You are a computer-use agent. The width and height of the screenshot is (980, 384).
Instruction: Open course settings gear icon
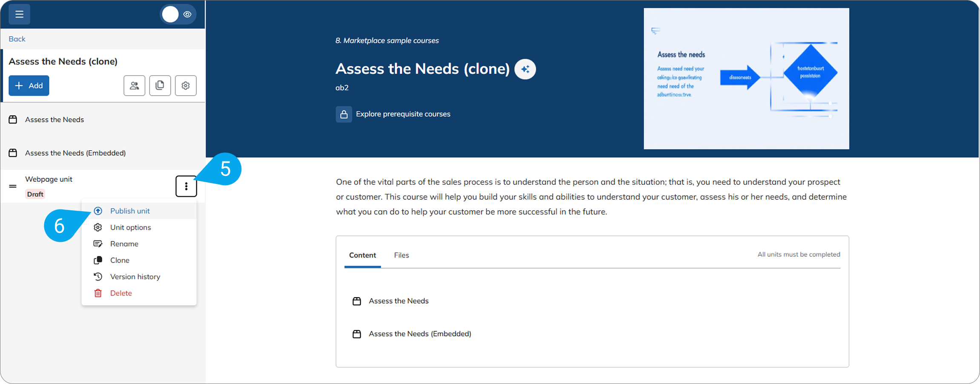tap(186, 86)
